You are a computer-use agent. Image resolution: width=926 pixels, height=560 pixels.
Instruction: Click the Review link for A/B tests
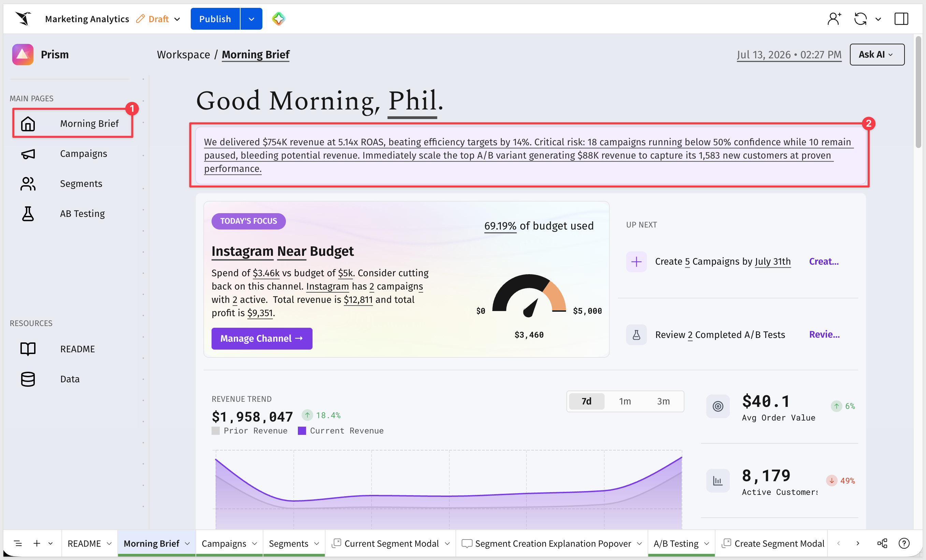coord(824,335)
